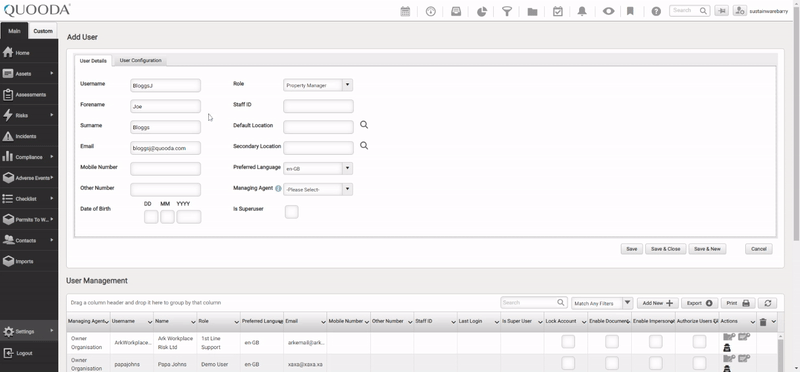Click the pin icon beside the top search box
Screen dimensions: 800x372
tap(721, 11)
